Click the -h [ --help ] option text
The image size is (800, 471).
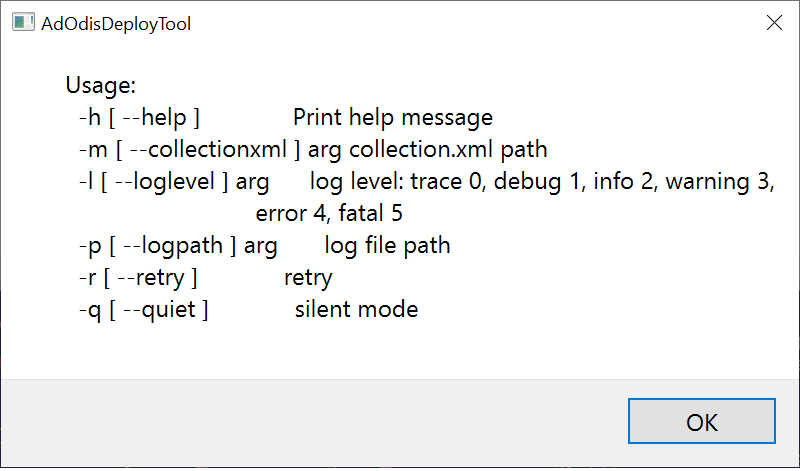click(139, 118)
